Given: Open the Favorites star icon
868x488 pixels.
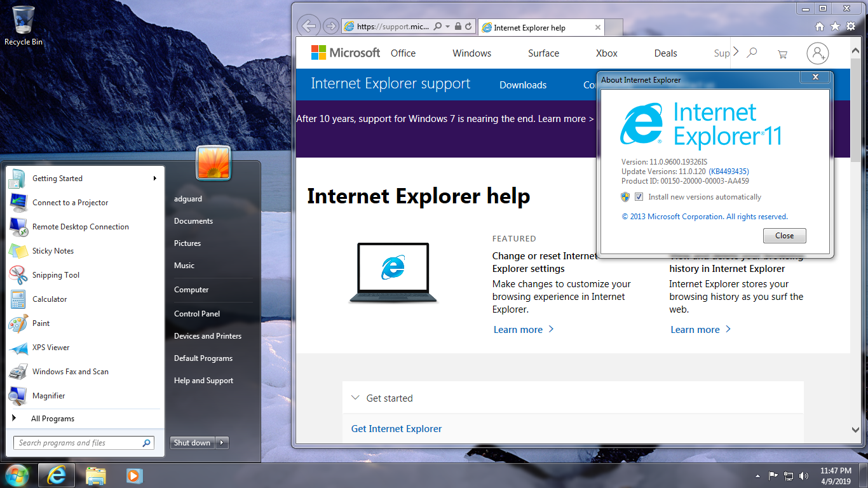Looking at the screenshot, I should pos(835,27).
